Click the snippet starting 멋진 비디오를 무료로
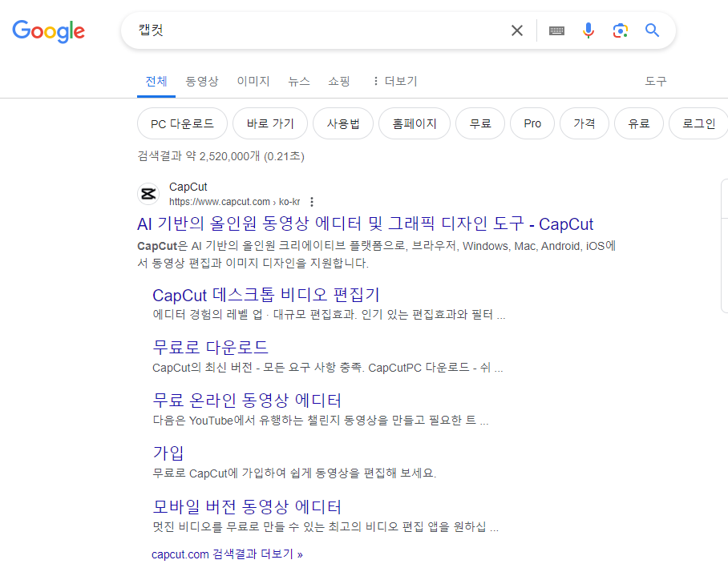728x580 pixels. tap(326, 527)
